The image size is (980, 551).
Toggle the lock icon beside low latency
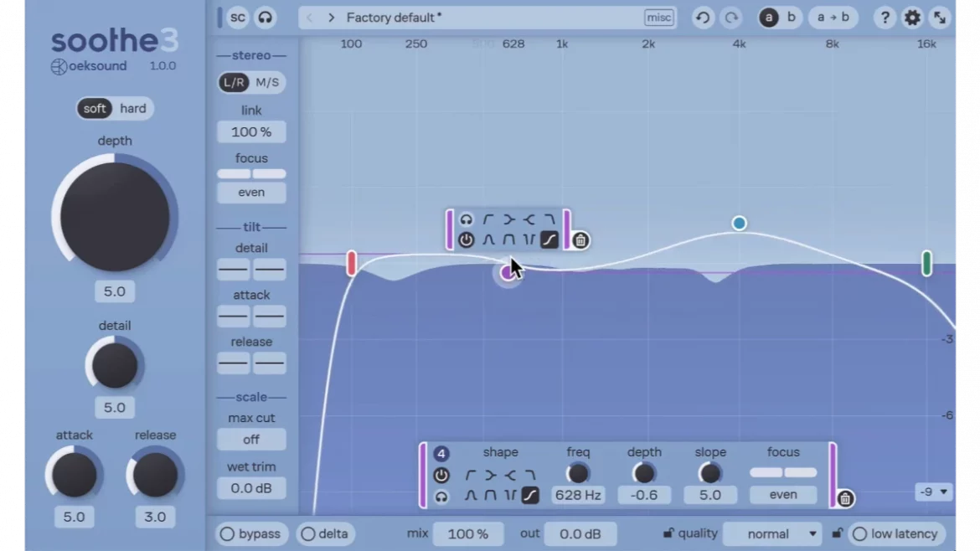837,533
